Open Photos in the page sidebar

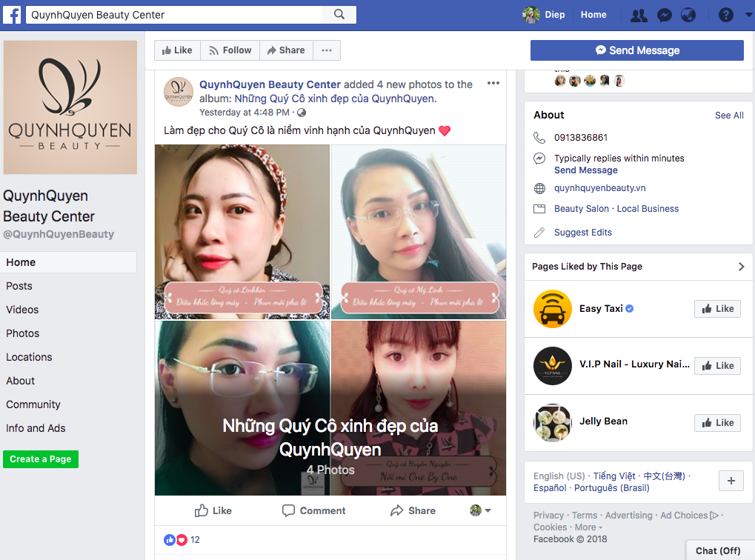click(x=23, y=333)
